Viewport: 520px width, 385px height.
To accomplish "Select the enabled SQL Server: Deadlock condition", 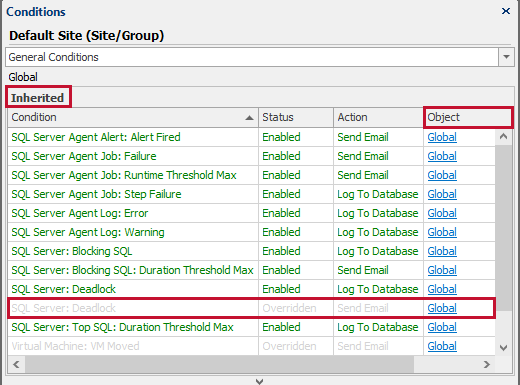I will (63, 289).
